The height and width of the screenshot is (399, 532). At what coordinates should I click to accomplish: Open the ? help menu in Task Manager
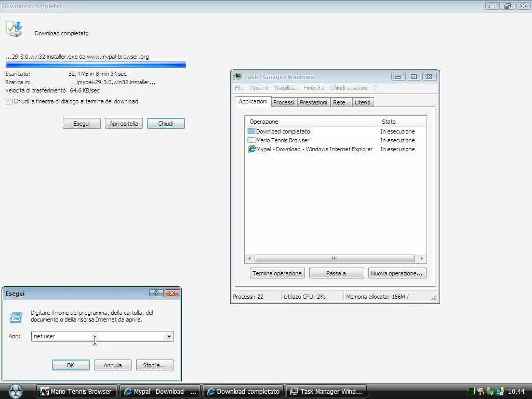(375, 88)
